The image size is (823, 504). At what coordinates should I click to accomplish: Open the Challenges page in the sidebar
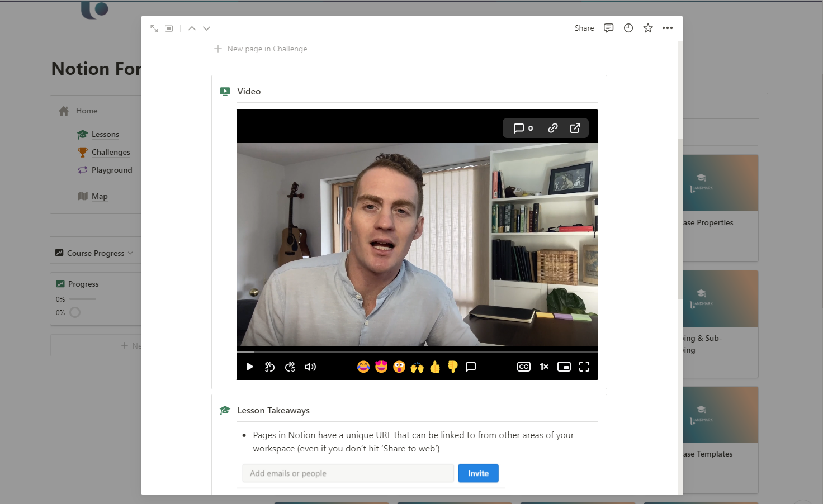[111, 151]
